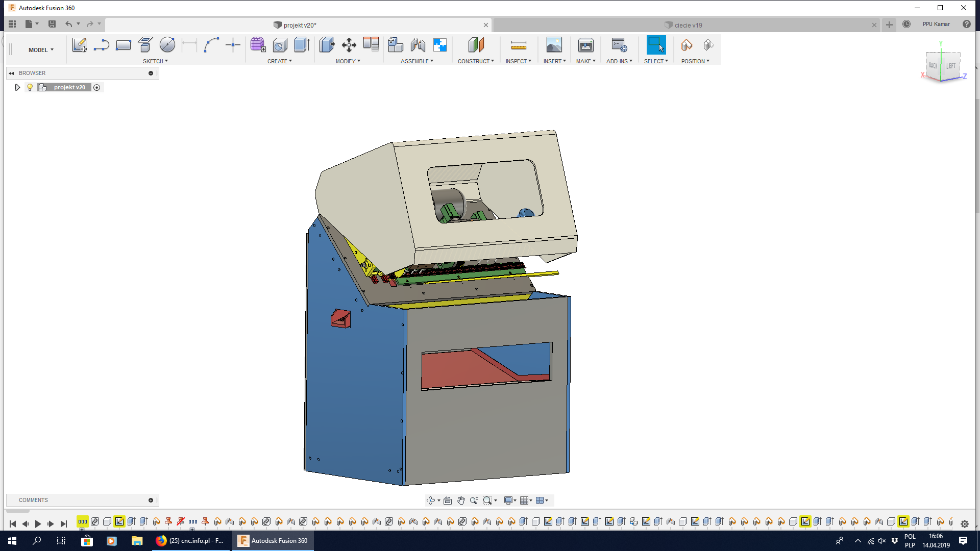Viewport: 980px width, 551px height.
Task: Click the projekt v20 tab
Action: point(299,25)
